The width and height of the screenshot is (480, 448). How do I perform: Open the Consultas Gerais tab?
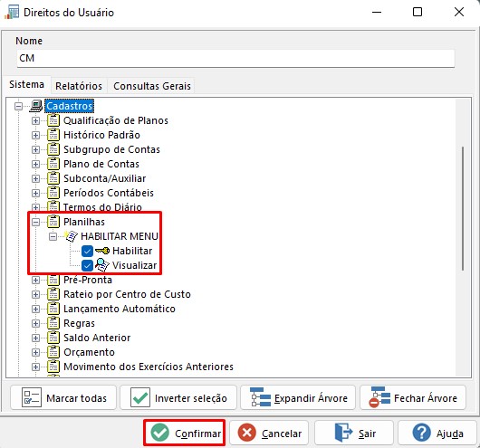pyautogui.click(x=152, y=86)
